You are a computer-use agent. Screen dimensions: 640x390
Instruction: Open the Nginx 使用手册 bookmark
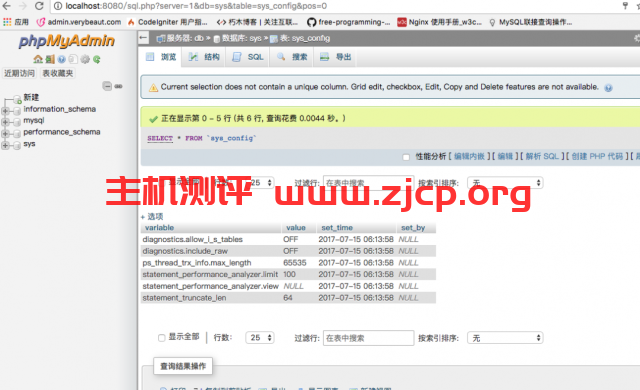(440, 22)
